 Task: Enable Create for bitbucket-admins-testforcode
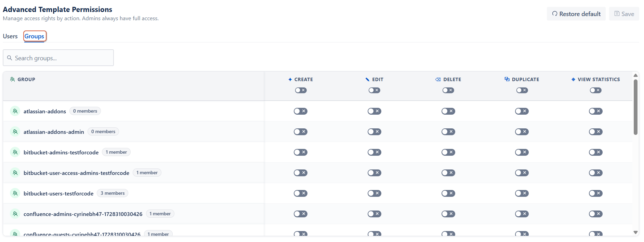pos(301,152)
